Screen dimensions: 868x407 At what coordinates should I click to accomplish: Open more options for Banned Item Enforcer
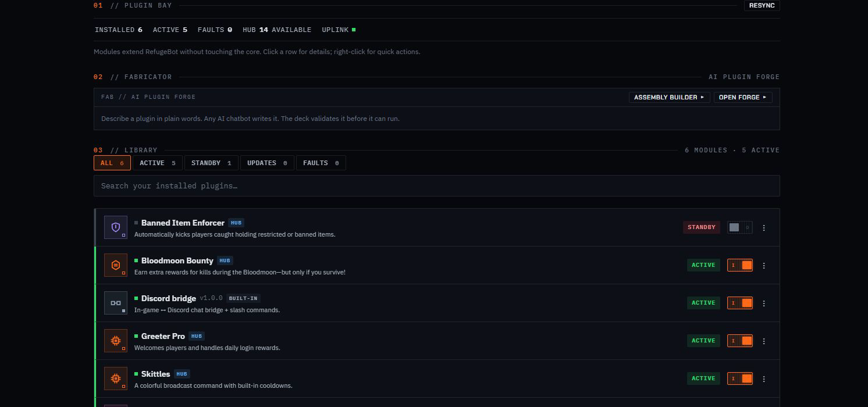tap(764, 227)
